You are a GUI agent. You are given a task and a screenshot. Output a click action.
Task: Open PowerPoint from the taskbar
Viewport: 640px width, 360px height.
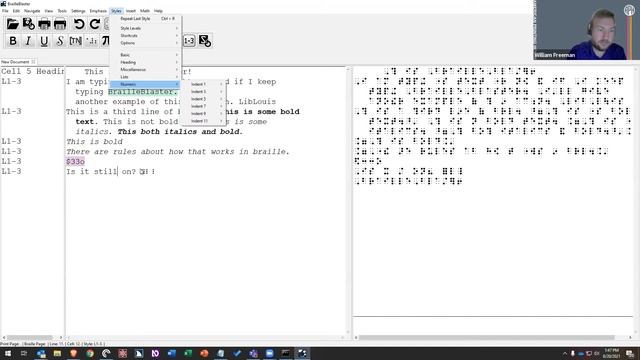click(x=204, y=353)
